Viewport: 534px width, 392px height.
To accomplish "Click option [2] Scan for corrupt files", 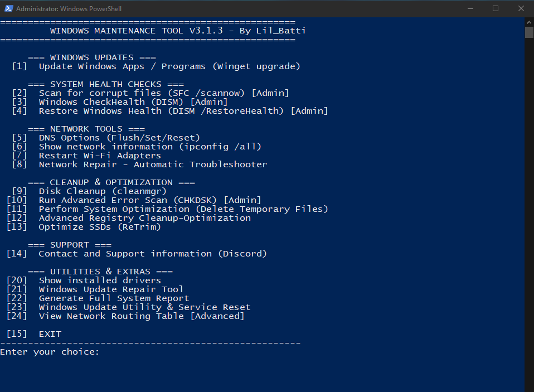I will pos(151,93).
